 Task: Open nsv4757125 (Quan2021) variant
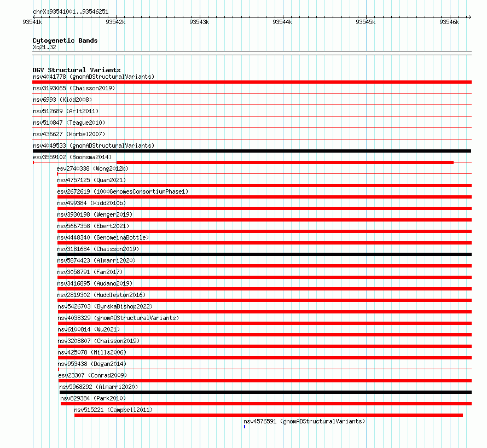point(91,180)
